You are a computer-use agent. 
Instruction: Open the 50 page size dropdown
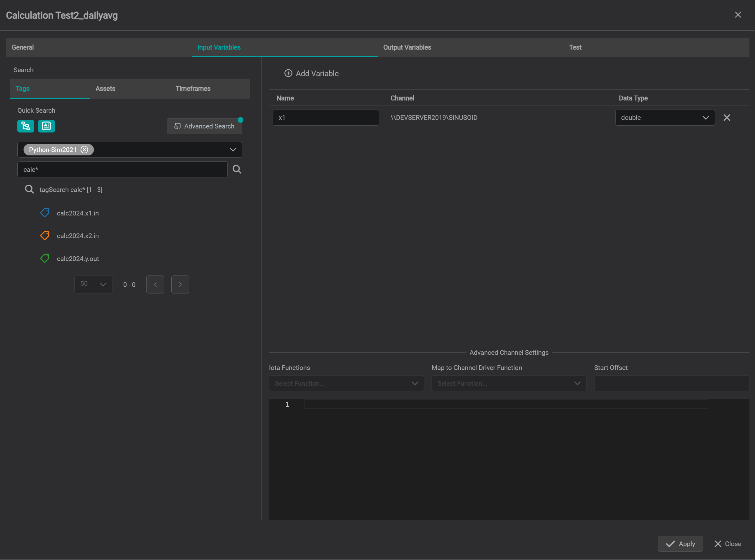pos(93,284)
